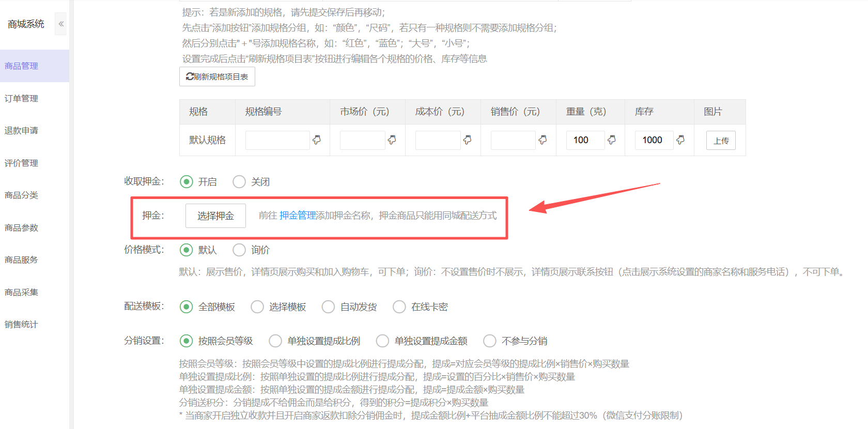Screen dimensions: 868x429
Task: Click the hand-down icon beside 成本价 input
Action: (468, 140)
